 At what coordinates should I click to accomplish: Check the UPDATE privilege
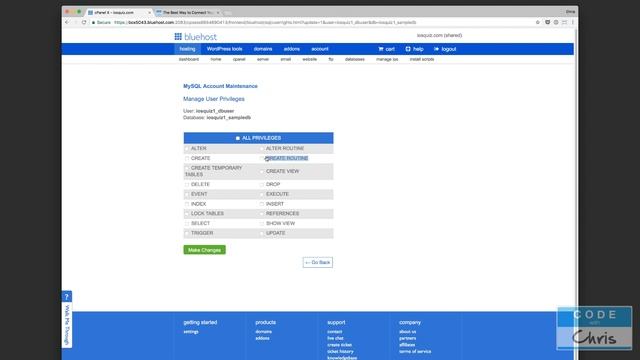262,233
